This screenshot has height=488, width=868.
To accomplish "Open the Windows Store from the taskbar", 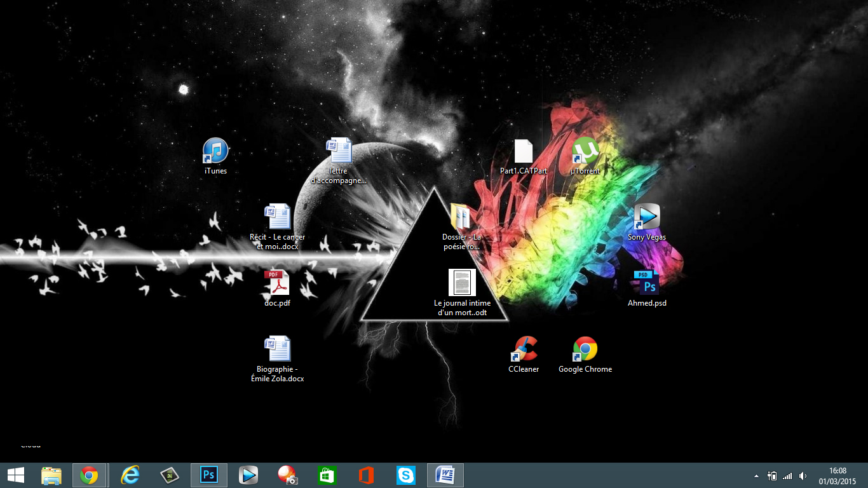I will coord(327,475).
